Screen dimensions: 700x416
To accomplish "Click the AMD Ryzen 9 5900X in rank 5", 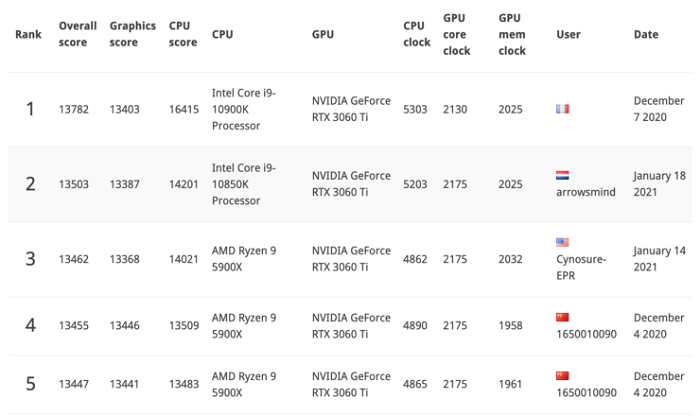I will coord(244,384).
